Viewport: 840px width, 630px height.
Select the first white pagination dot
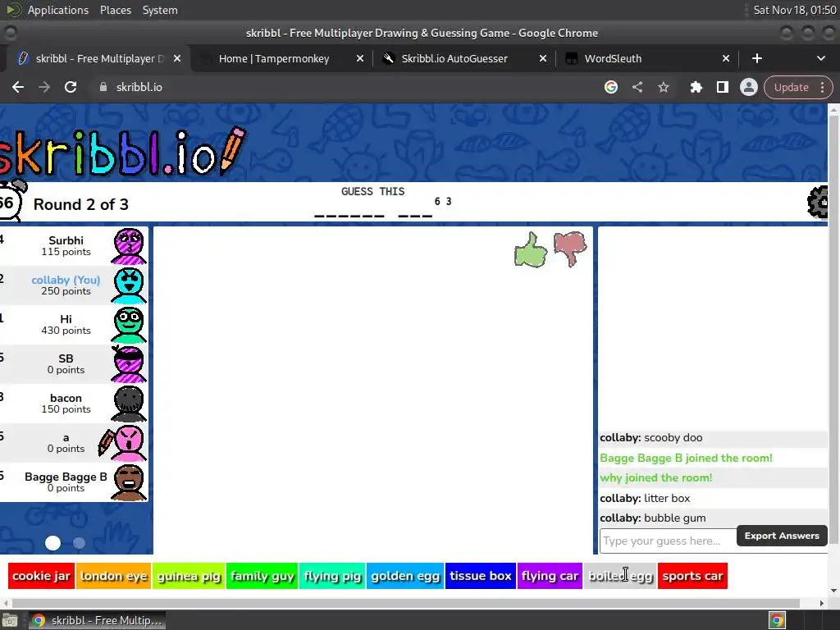52,543
